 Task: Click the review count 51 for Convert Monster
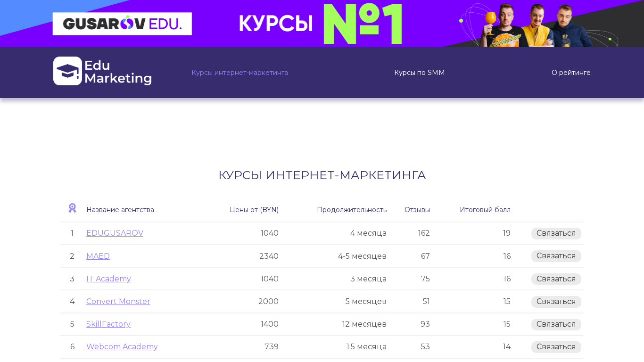coord(426,302)
